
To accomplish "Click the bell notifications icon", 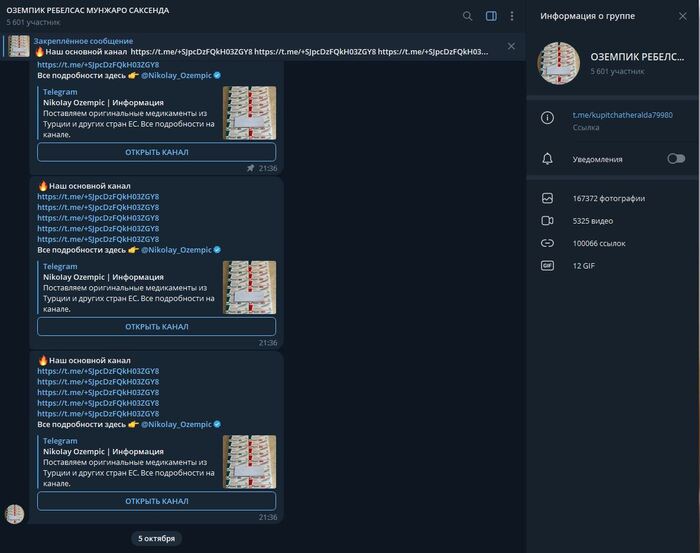I will [x=547, y=159].
